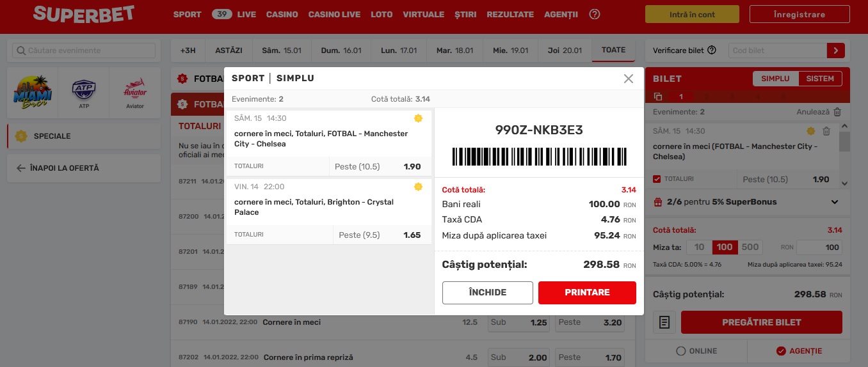868x367 pixels.
Task: Close the SPORT SIMPLU ticket dialog
Action: 628,79
